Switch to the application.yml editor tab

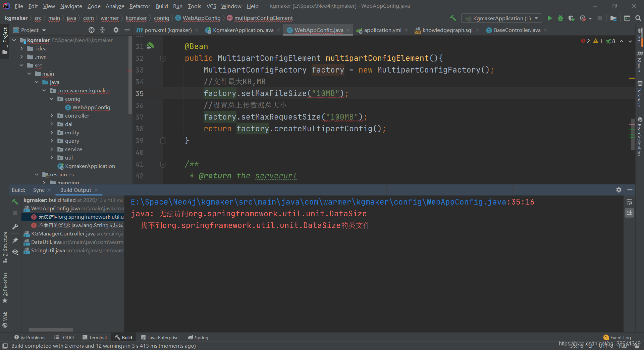(382, 30)
